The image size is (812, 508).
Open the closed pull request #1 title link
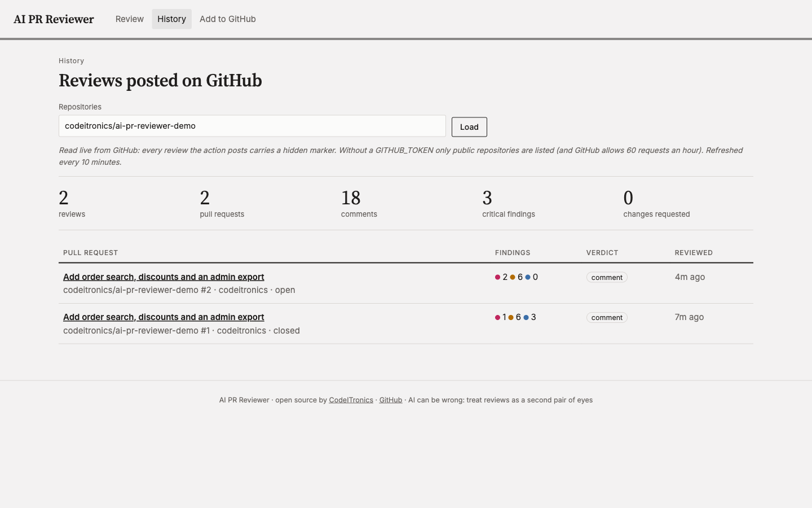(164, 317)
